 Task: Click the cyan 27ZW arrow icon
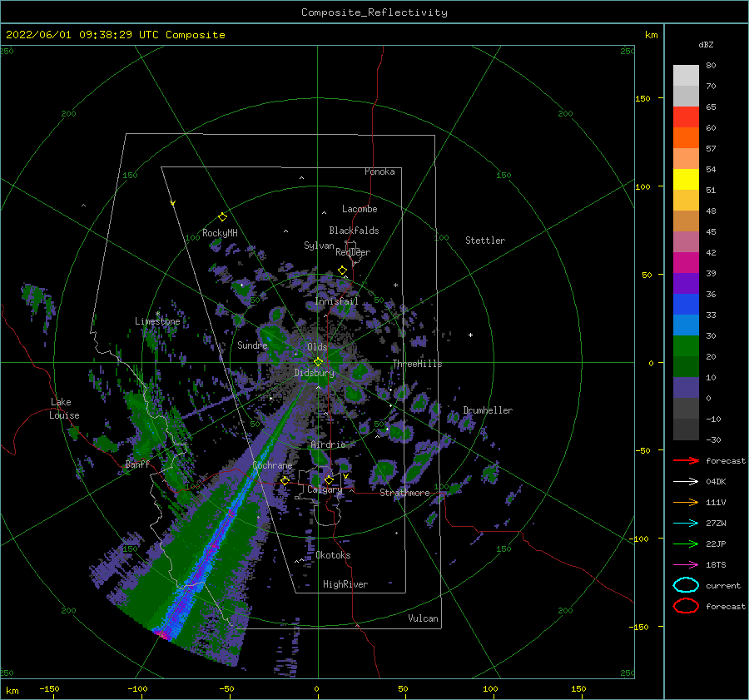pyautogui.click(x=686, y=524)
